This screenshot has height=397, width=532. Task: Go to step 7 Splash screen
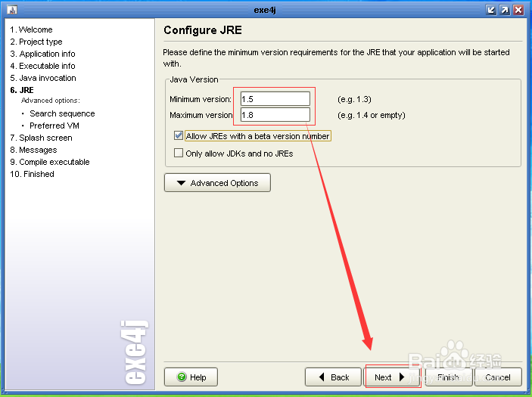[x=41, y=138]
